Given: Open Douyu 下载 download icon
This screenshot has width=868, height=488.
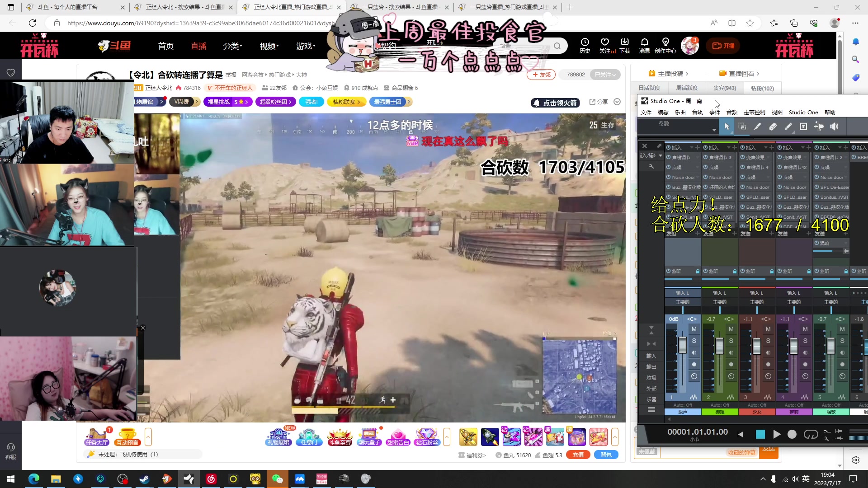Looking at the screenshot, I should click(625, 46).
